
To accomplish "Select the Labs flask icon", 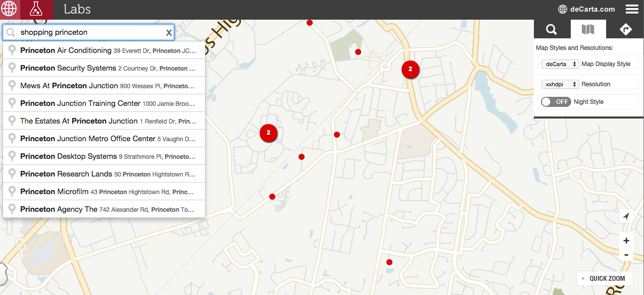I will [x=36, y=9].
